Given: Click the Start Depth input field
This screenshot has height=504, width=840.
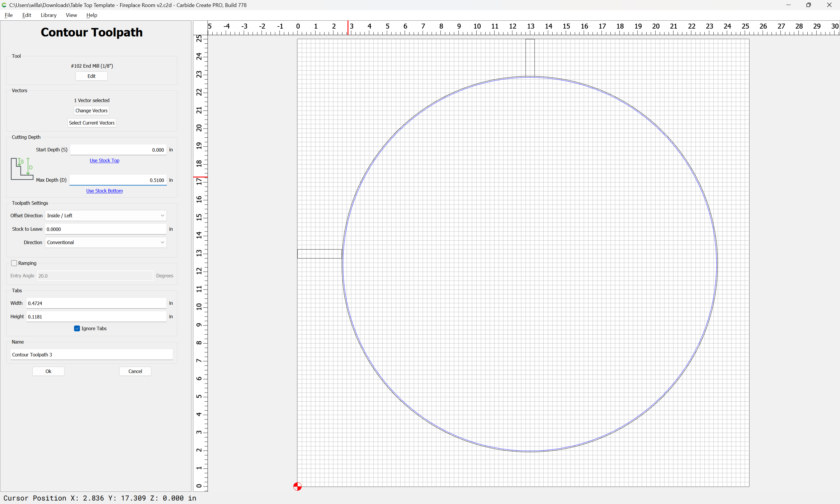Looking at the screenshot, I should click(x=118, y=150).
